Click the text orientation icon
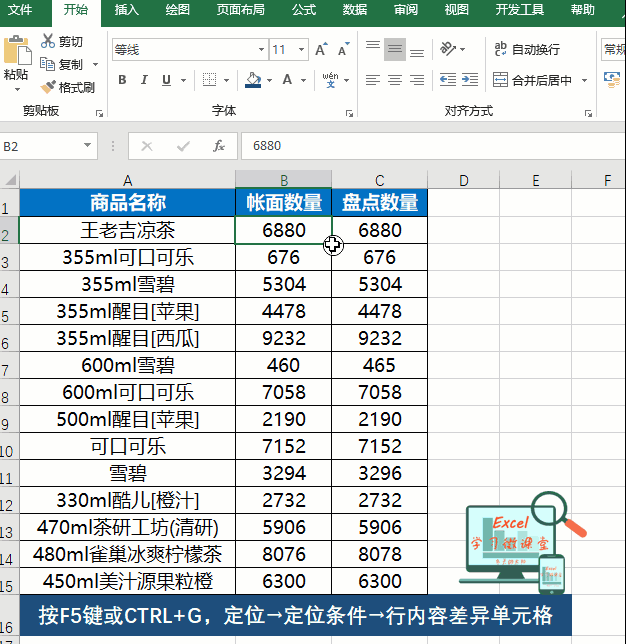 (447, 49)
